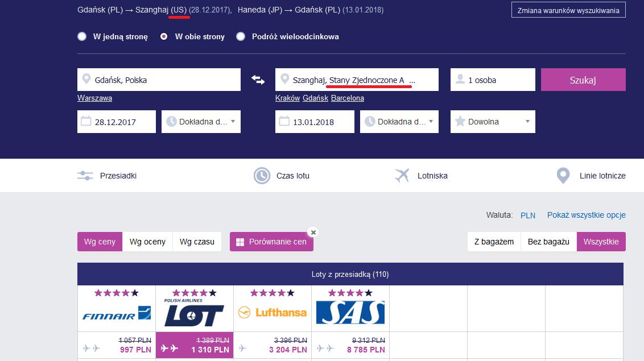Choose Barcelona suggestion link
This screenshot has width=644, height=361.
click(348, 98)
